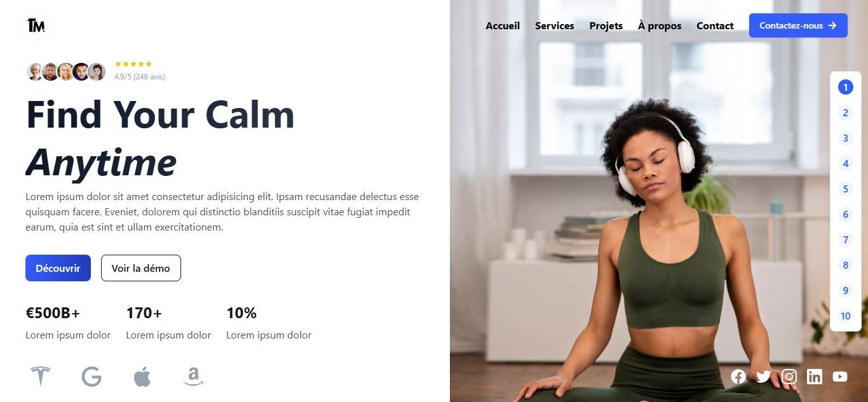The image size is (868, 402).
Task: Go to the Accueil nav item
Action: [503, 26]
